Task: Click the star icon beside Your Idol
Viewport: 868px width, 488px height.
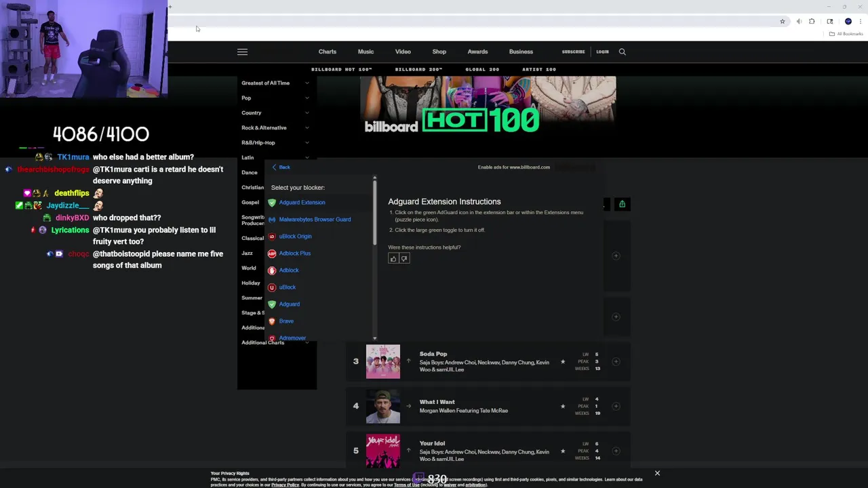Action: [x=563, y=451]
